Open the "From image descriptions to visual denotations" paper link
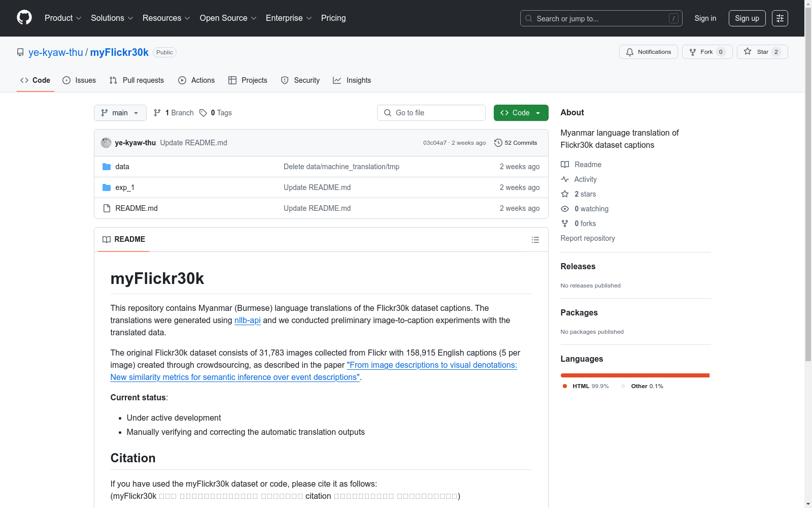The width and height of the screenshot is (812, 508). tap(314, 371)
